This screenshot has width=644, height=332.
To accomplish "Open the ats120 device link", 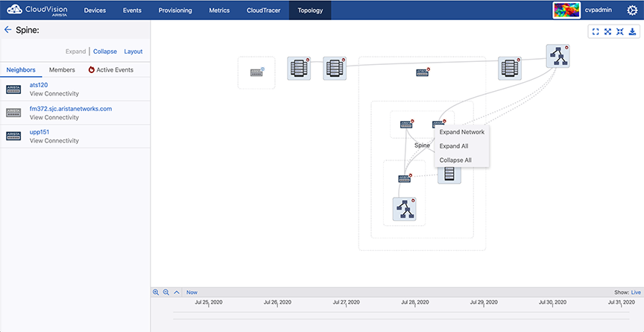I will (x=39, y=85).
